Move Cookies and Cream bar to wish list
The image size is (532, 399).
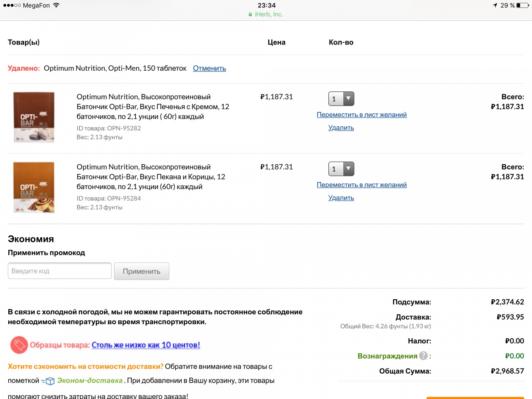(x=362, y=115)
